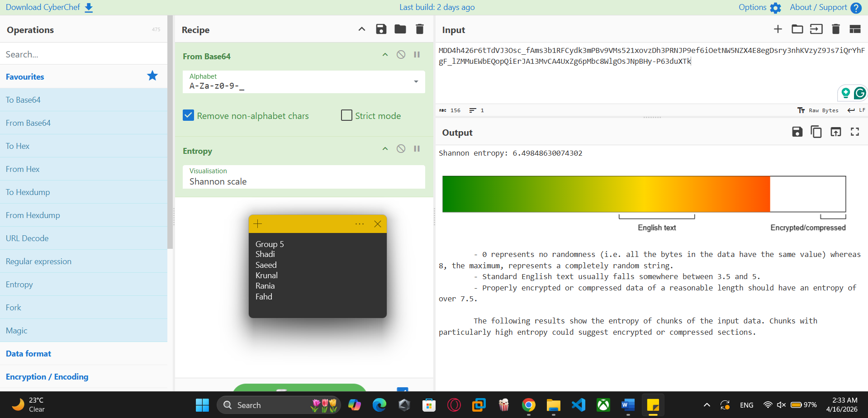Disable the From Base64 operation
Viewport: 868px width, 418px height.
[x=401, y=55]
